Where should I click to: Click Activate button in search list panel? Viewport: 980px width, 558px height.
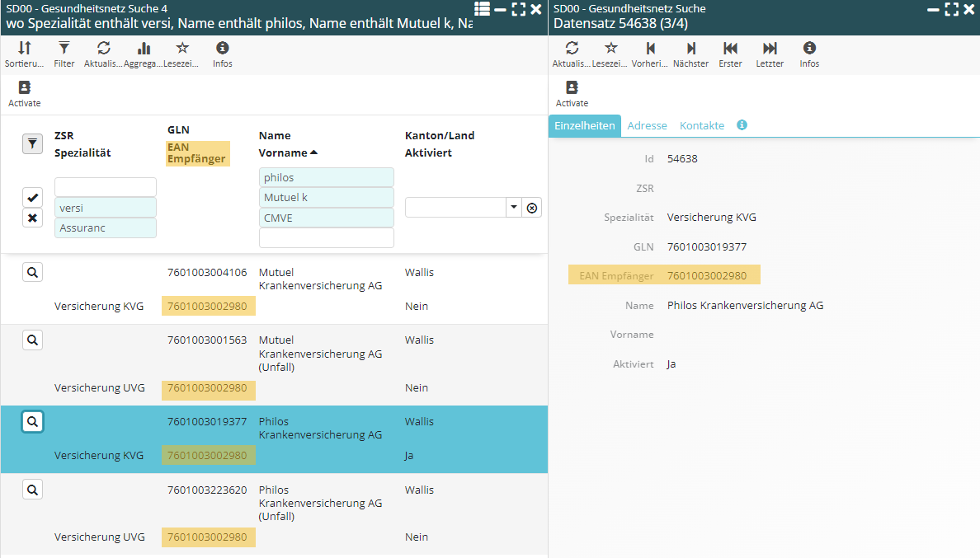(25, 94)
